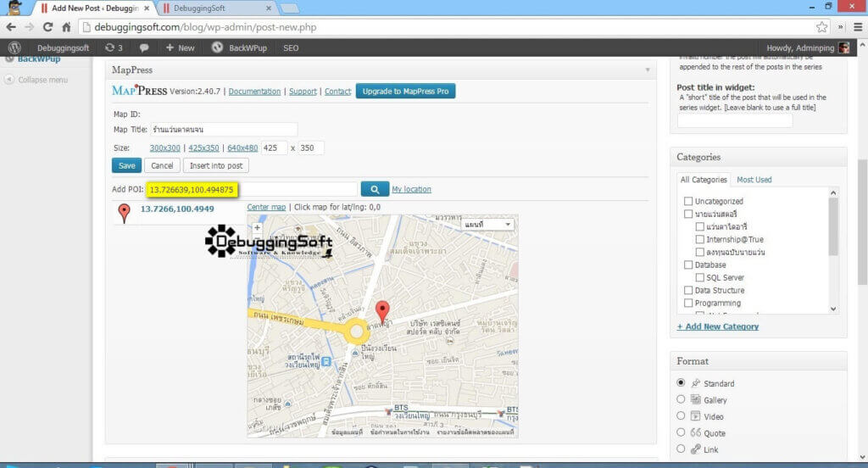Click Center map link

click(266, 207)
